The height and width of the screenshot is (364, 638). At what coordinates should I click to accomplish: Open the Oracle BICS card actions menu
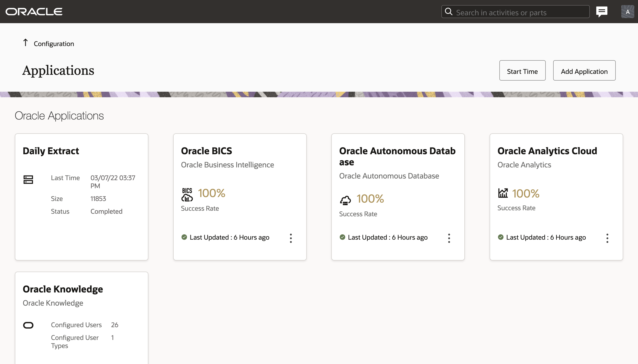click(290, 238)
